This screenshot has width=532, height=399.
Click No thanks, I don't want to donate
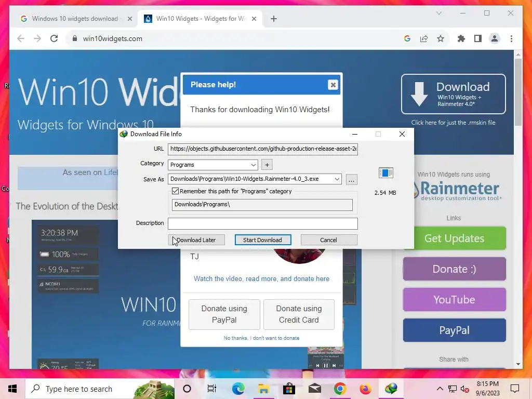coord(261,338)
